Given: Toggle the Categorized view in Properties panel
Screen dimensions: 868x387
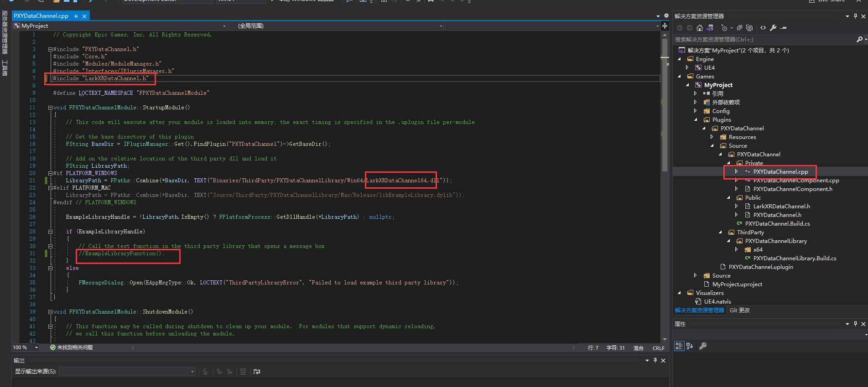Looking at the screenshot, I should click(x=679, y=346).
